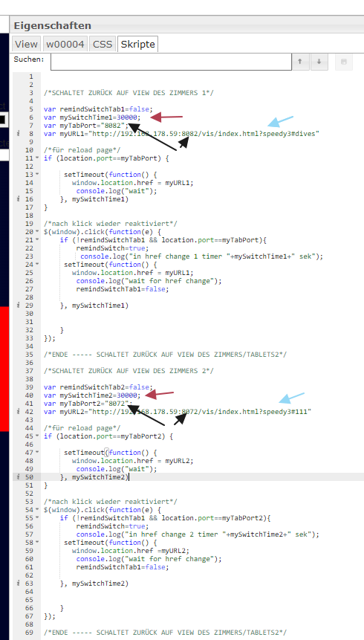Click the string "8082" in myTabPort line

[x=112, y=126]
